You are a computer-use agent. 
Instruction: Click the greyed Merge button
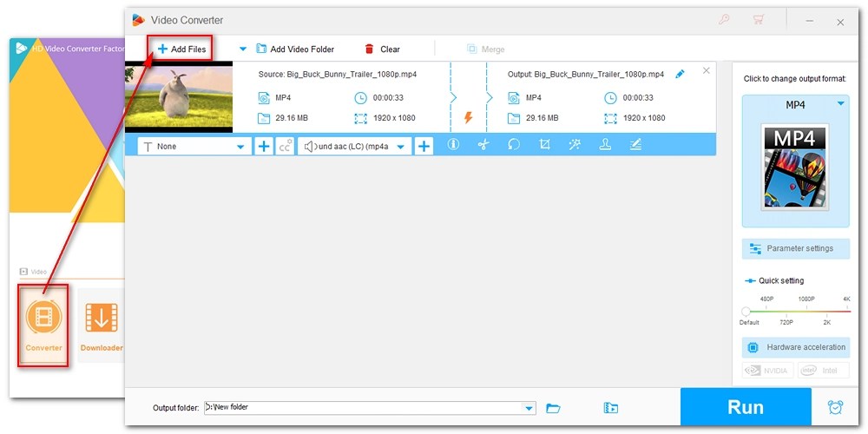485,49
